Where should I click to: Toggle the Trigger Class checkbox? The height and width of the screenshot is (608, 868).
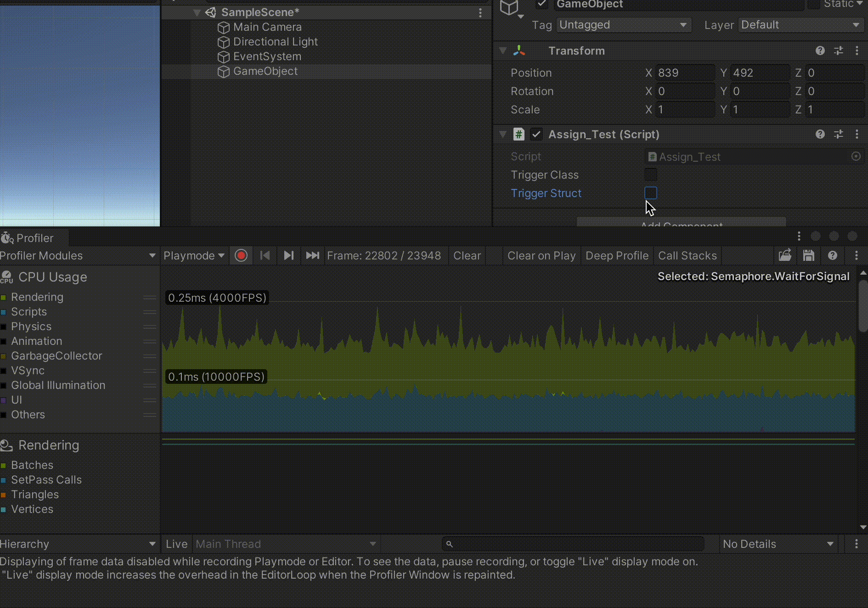651,175
